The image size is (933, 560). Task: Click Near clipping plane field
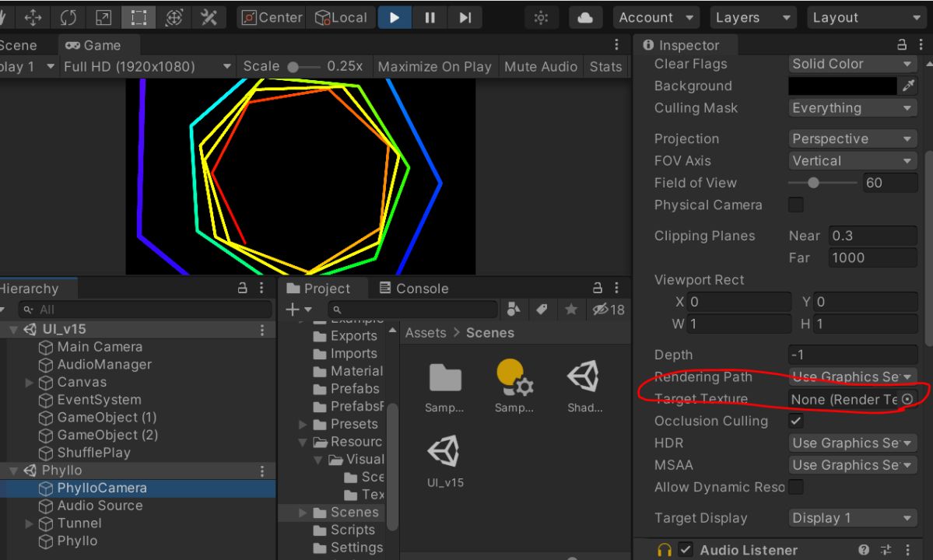[x=872, y=236]
